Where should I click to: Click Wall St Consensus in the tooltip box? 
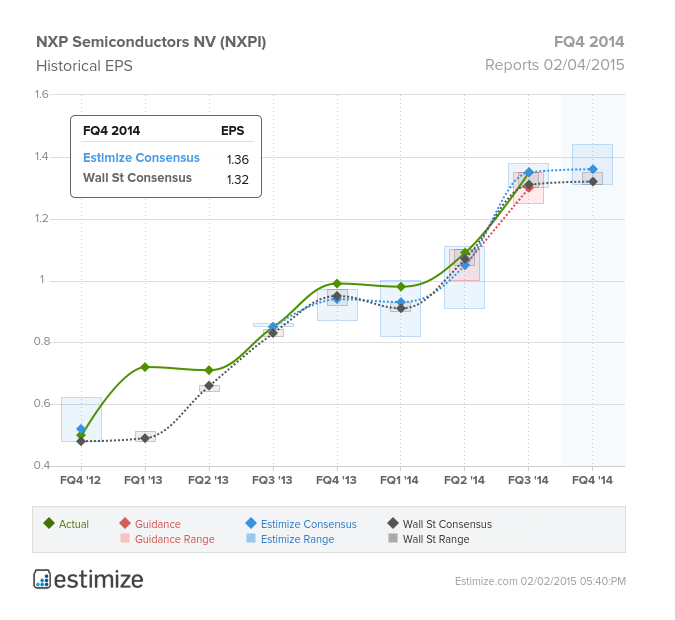tap(137, 178)
